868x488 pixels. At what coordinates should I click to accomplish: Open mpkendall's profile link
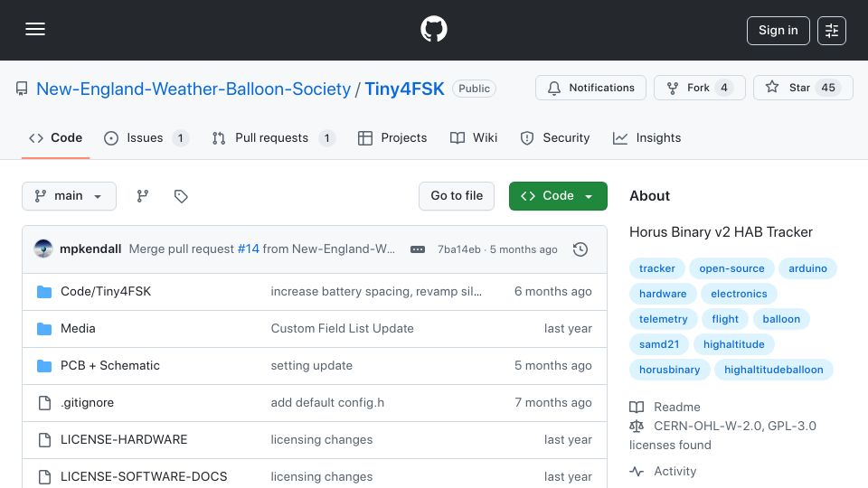[x=90, y=249]
